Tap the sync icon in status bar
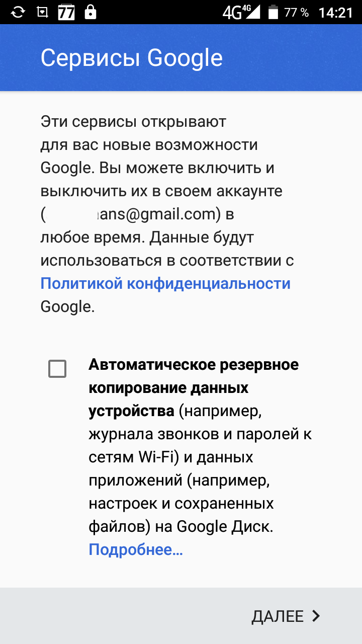This screenshot has height=644, width=362. tap(18, 12)
